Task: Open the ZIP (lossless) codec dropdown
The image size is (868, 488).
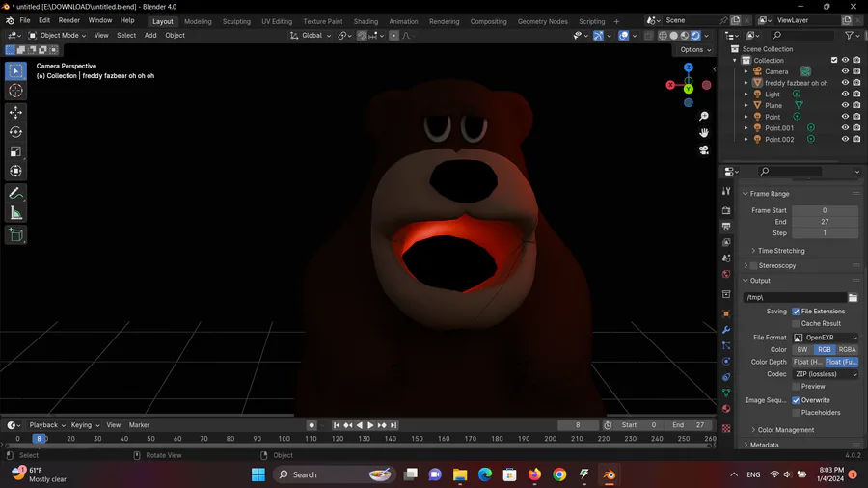Action: [826, 374]
